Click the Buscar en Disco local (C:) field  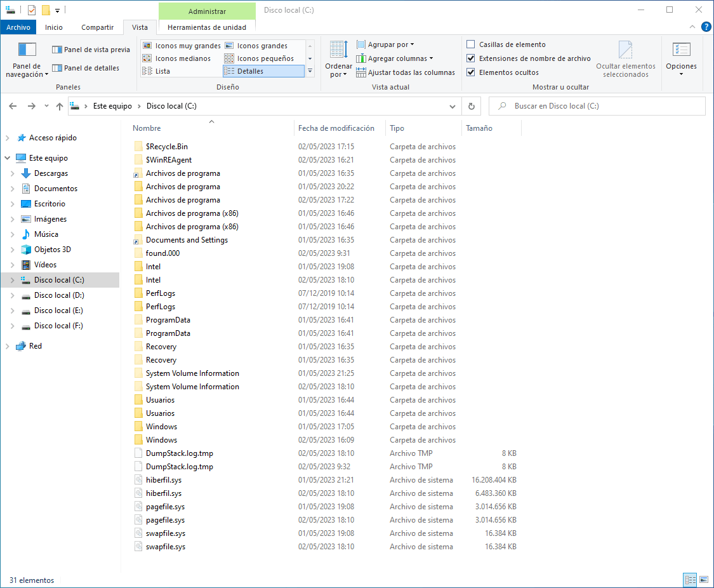(x=597, y=106)
